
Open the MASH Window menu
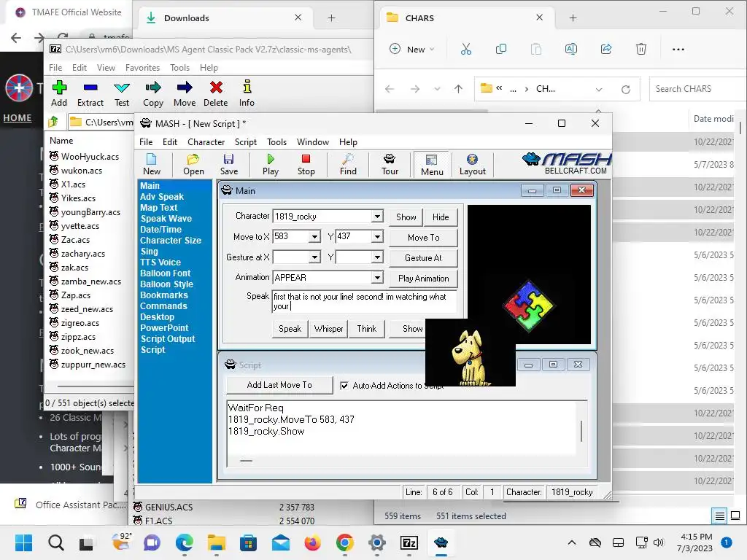312,142
